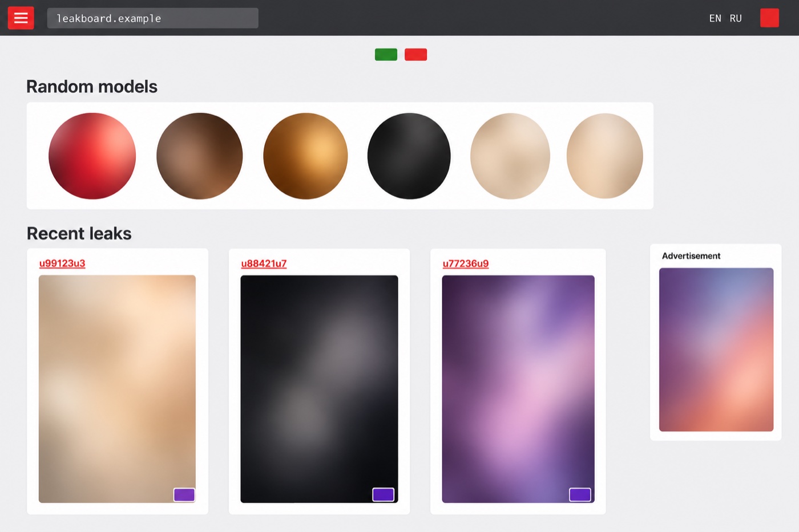Select the golden orange round model avatar
This screenshot has width=799, height=532.
[305, 156]
